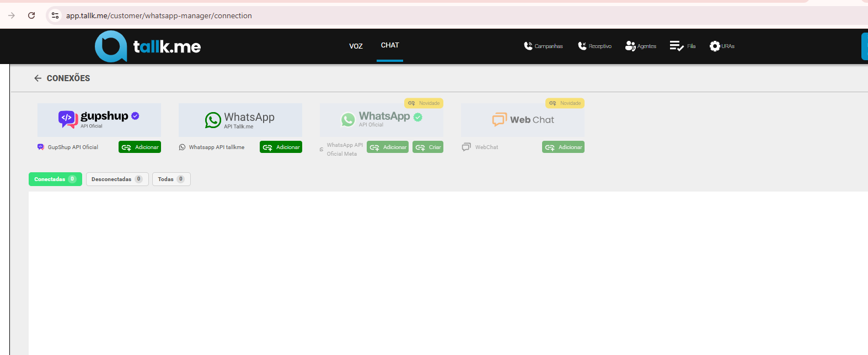Show the Conectadas connections filter
This screenshot has height=355, width=868.
[55, 179]
